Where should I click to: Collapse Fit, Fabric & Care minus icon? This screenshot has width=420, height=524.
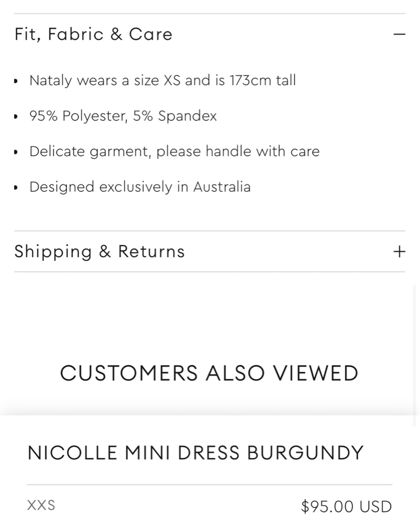[399, 35]
